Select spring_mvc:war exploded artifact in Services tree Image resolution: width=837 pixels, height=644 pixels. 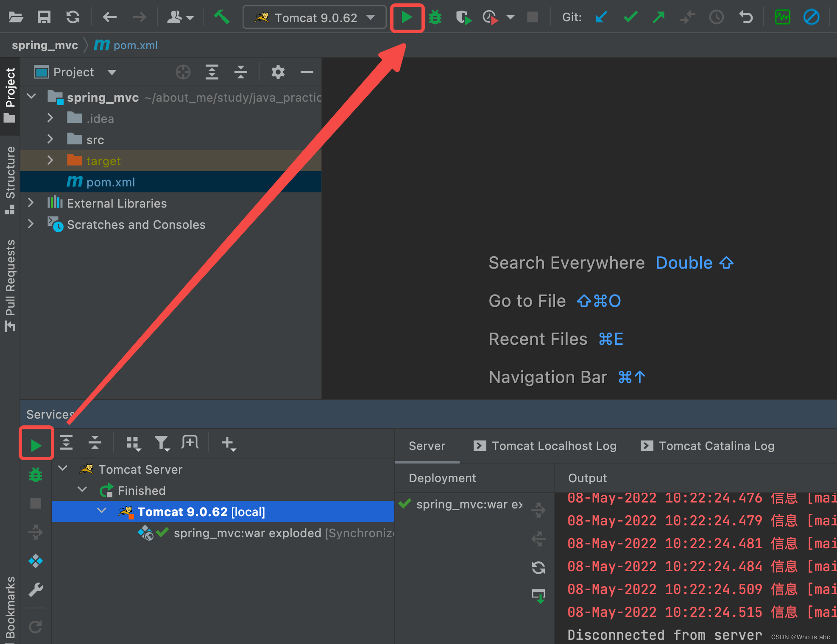[247, 533]
